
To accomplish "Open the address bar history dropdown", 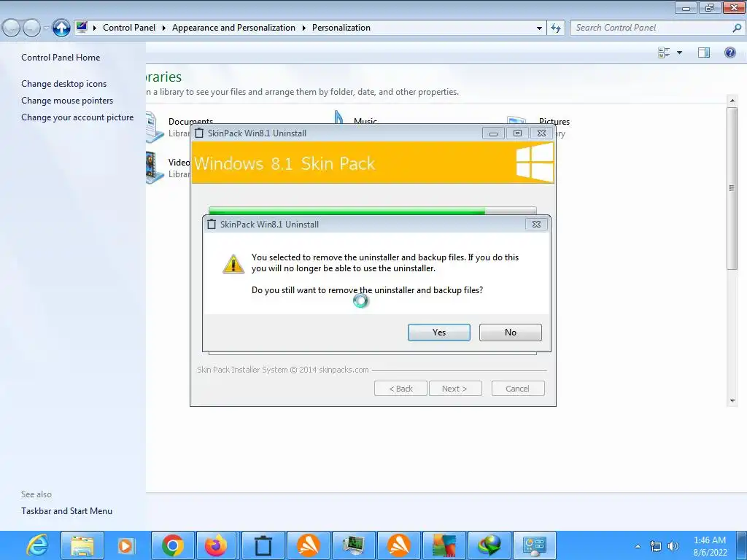I will click(539, 28).
